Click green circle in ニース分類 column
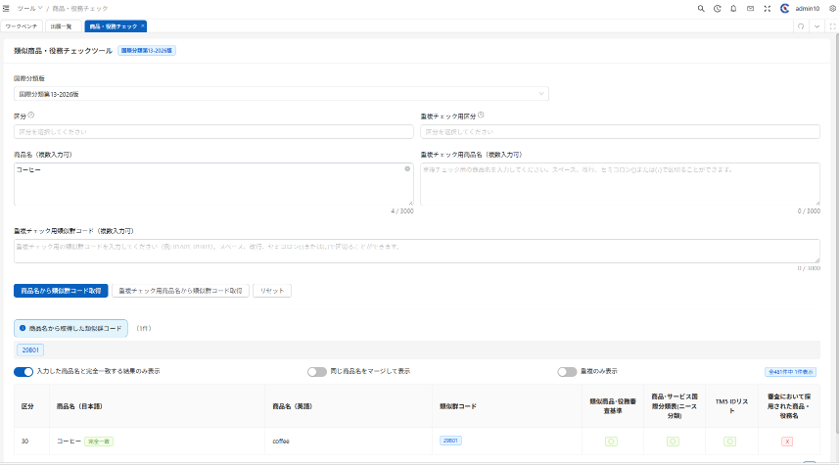This screenshot has height=465, width=839. [x=673, y=441]
